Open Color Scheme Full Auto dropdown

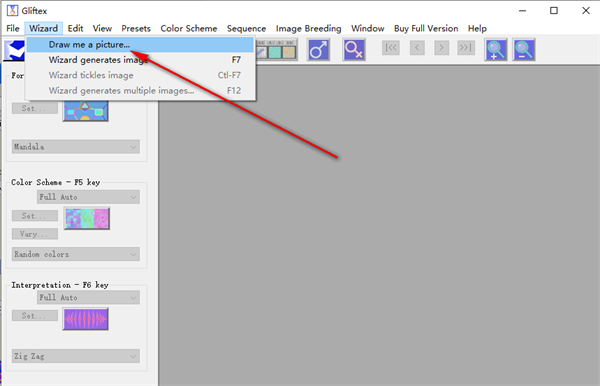(x=88, y=197)
